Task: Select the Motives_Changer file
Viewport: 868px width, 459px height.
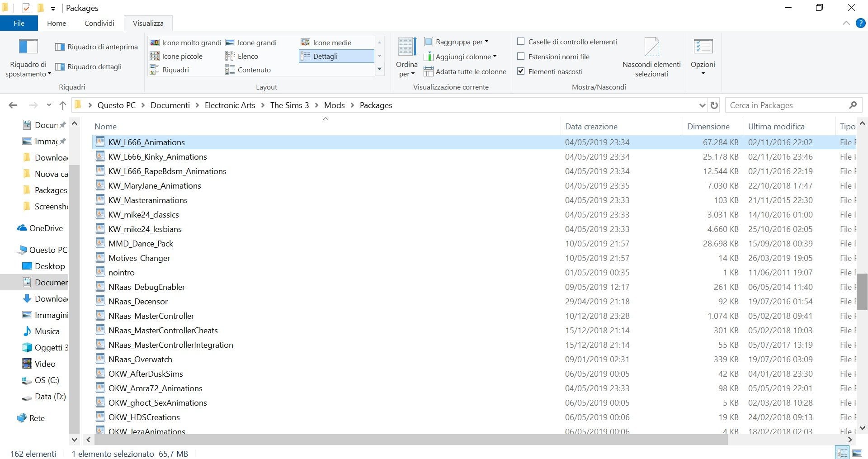Action: pyautogui.click(x=139, y=258)
